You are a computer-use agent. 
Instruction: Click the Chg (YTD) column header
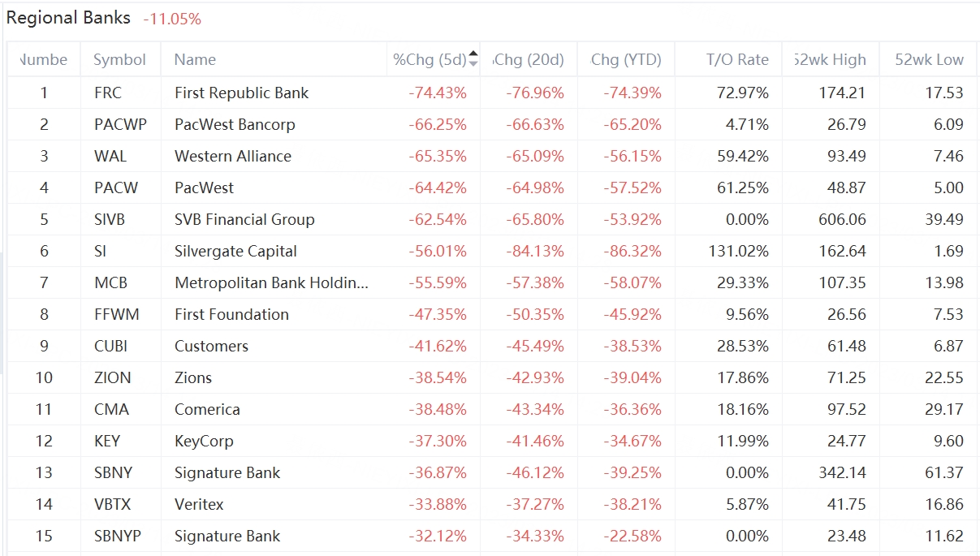[625, 59]
